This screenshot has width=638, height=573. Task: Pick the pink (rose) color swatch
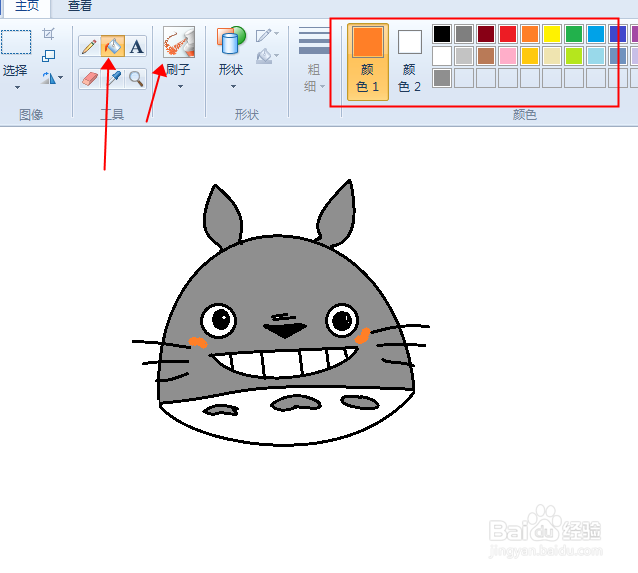pos(508,56)
